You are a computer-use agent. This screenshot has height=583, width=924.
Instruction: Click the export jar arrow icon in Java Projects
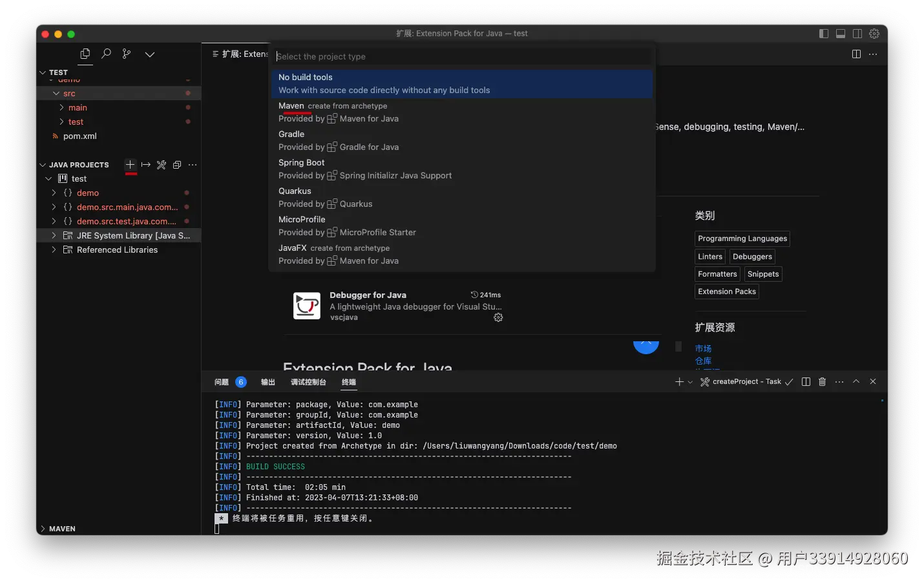click(146, 165)
